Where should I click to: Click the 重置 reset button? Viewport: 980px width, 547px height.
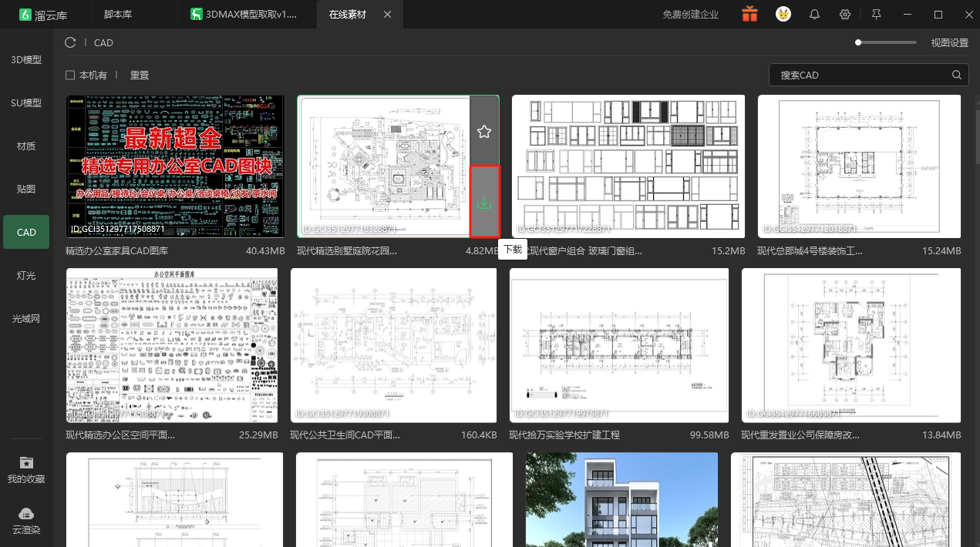[x=140, y=76]
